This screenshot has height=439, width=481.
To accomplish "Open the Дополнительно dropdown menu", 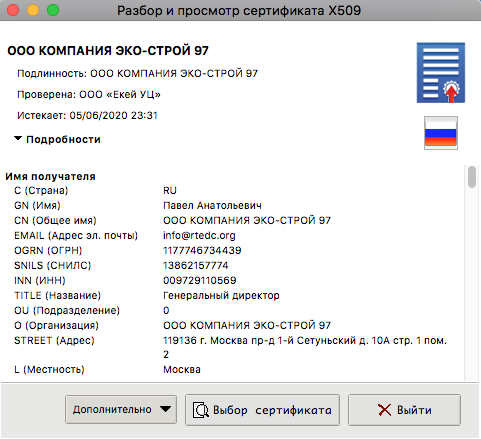I will [x=121, y=409].
